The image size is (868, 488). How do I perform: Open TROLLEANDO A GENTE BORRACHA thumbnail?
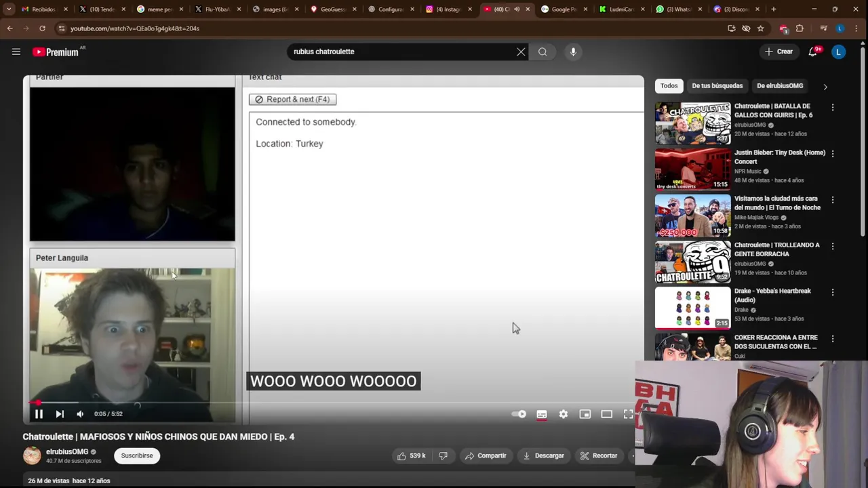pos(693,262)
